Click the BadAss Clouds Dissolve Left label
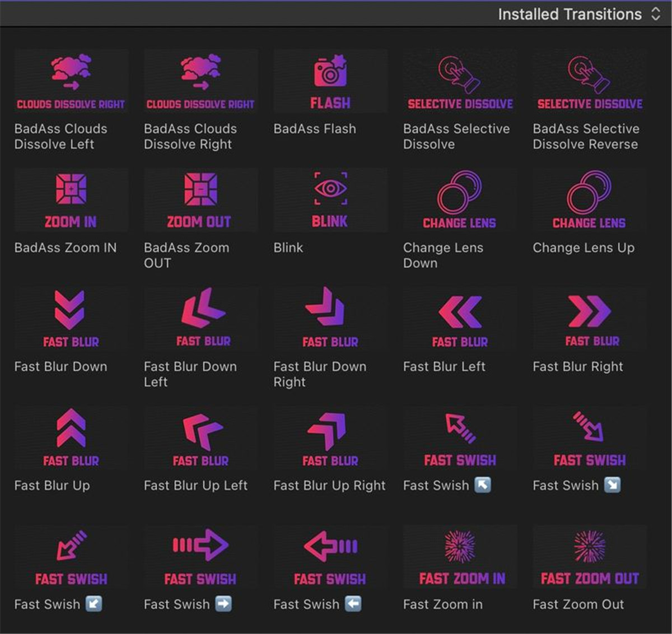The image size is (672, 634). [x=60, y=136]
